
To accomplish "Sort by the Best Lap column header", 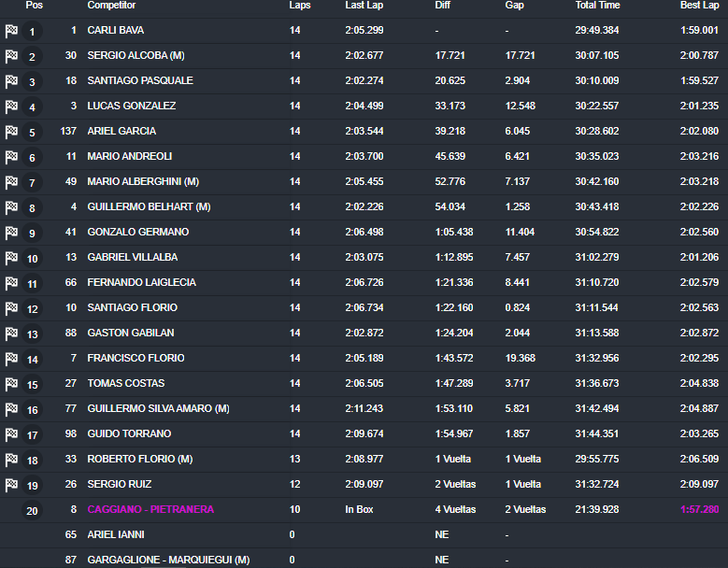I will pos(699,6).
